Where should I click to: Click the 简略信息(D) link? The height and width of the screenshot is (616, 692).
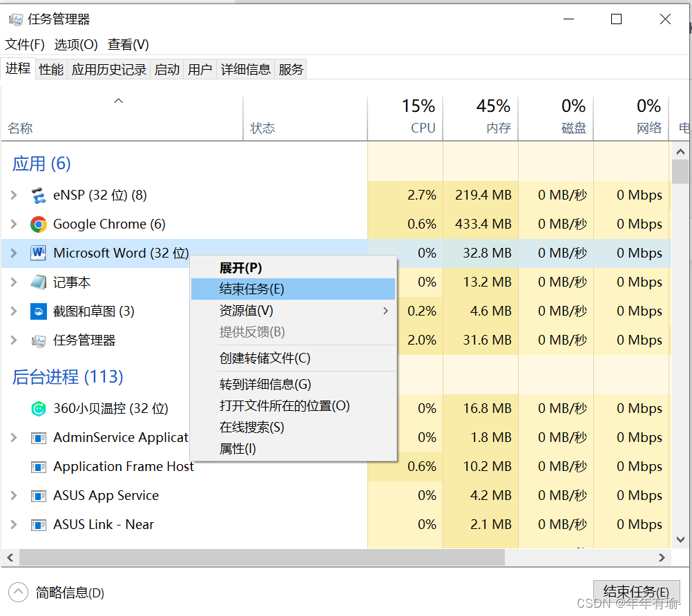(x=70, y=593)
